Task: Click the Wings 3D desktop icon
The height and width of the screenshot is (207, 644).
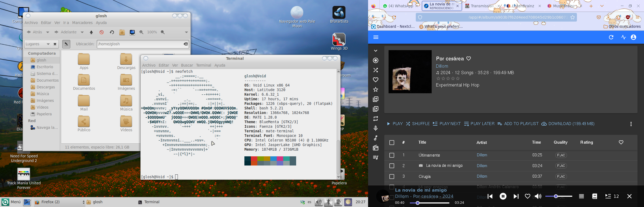Action: 339,40
